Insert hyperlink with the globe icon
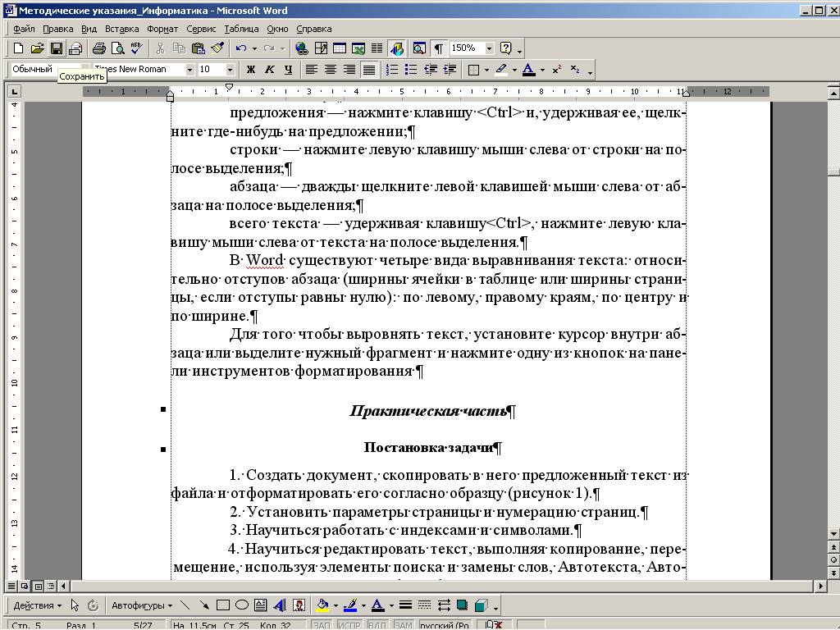Viewport: 840px width, 630px height. point(302,48)
